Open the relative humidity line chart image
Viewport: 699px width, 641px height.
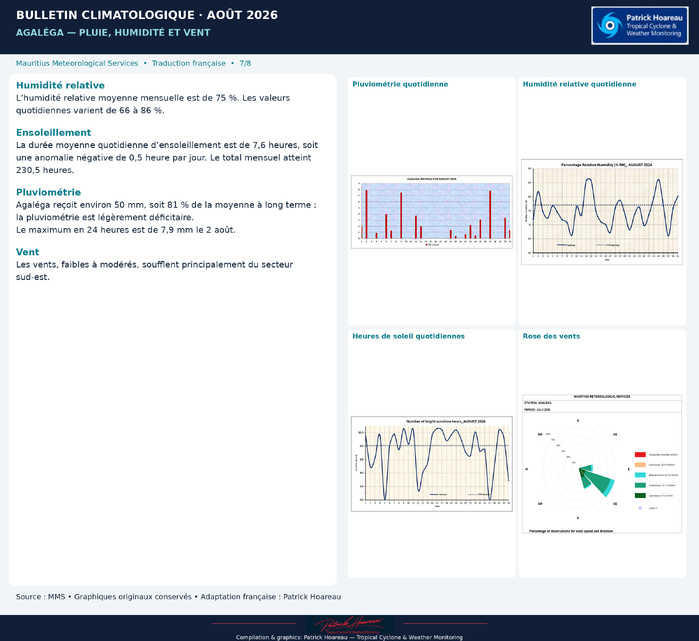(x=602, y=212)
